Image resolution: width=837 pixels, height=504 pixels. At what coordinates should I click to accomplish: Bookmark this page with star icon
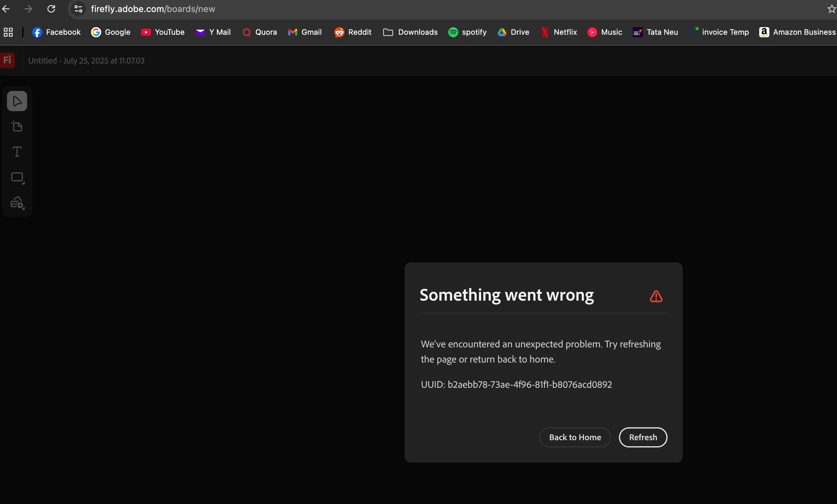coord(831,9)
